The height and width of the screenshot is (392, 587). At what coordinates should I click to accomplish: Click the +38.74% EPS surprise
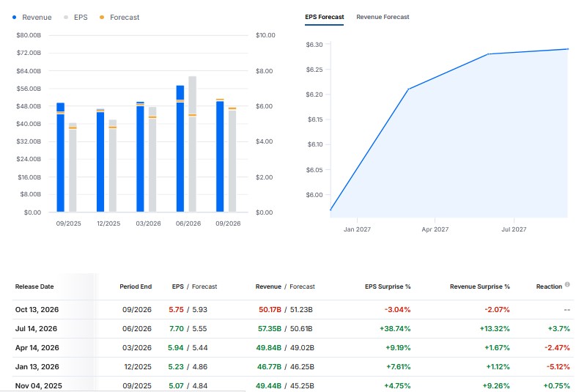point(395,329)
